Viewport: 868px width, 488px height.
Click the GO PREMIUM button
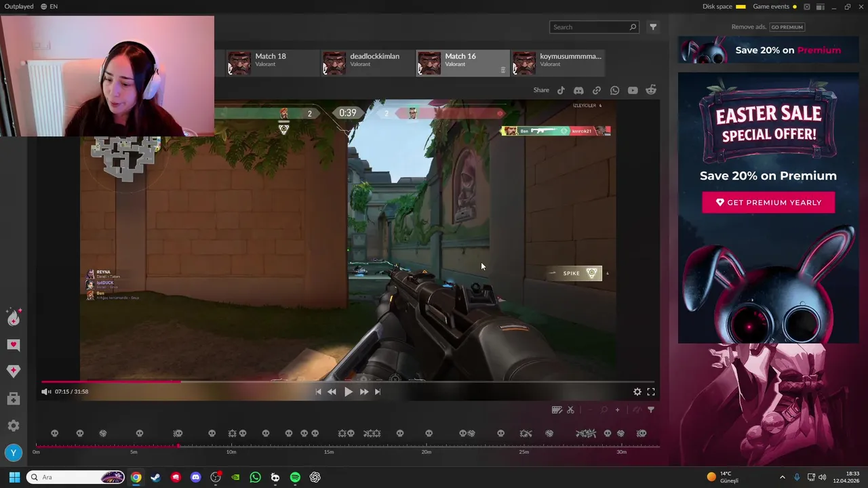[x=787, y=27]
